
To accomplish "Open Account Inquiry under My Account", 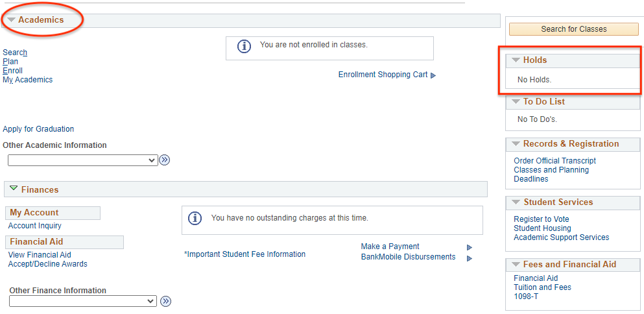I will (35, 226).
